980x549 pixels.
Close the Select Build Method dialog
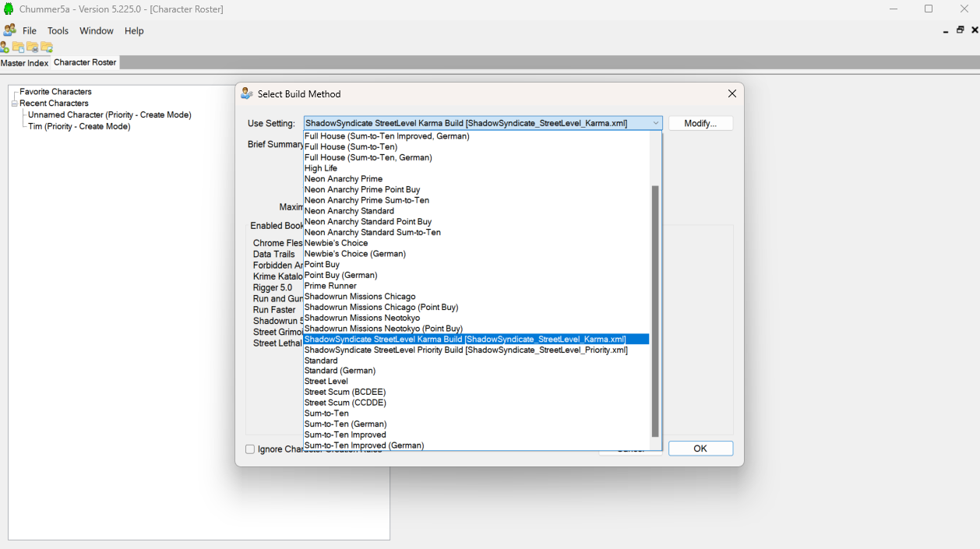point(731,93)
